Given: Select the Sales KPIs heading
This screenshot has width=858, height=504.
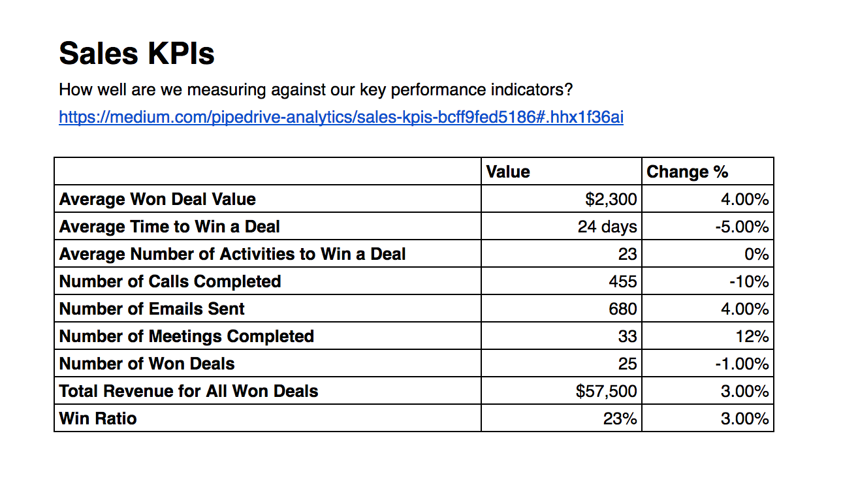Looking at the screenshot, I should 136,54.
